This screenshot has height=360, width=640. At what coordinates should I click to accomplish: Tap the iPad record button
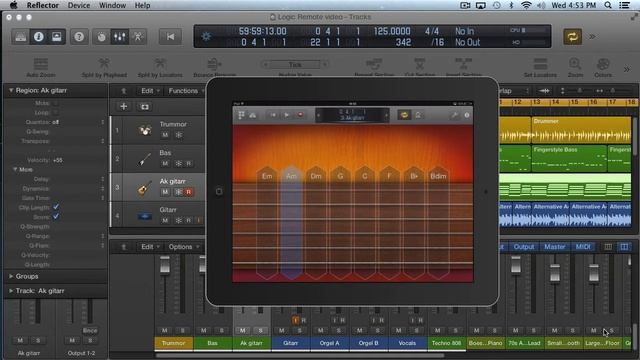point(300,115)
